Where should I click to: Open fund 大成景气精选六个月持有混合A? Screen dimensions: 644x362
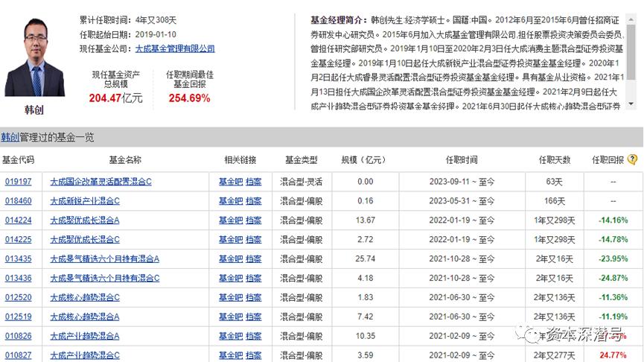tap(104, 259)
